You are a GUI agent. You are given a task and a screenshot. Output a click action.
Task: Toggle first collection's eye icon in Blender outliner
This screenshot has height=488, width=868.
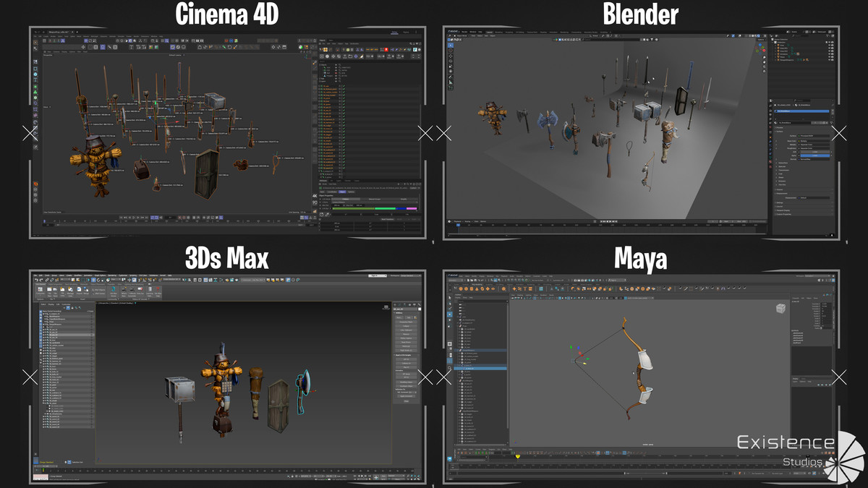[x=830, y=43]
